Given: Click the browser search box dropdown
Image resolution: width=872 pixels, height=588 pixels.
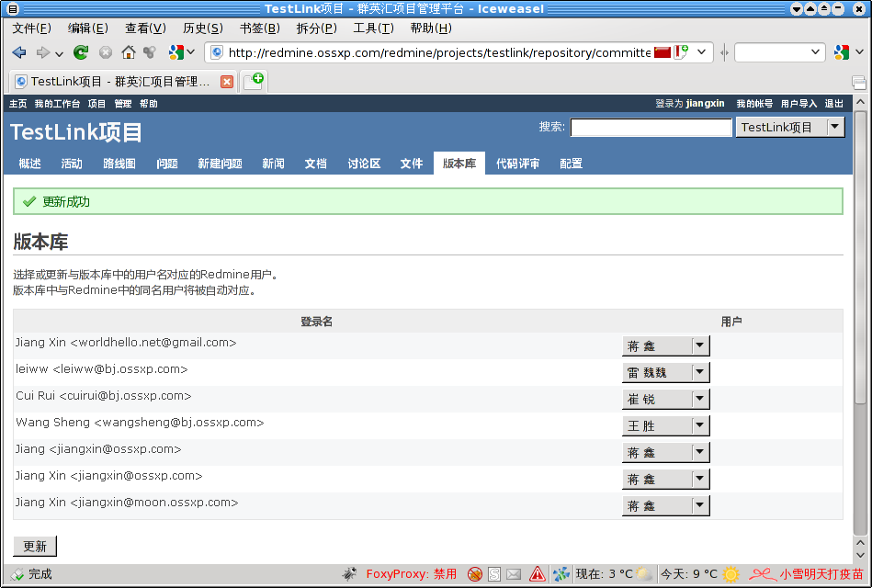Looking at the screenshot, I should click(x=815, y=52).
